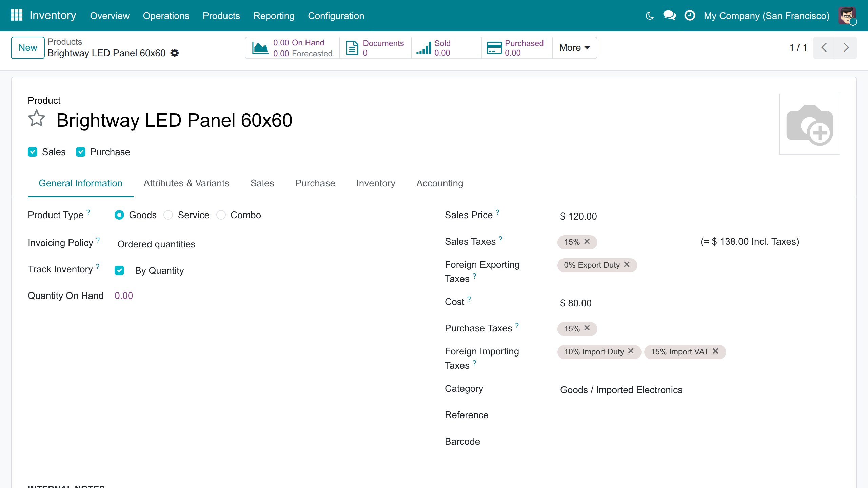Switch to the Attributes & Variants tab
This screenshot has width=868, height=488.
pyautogui.click(x=186, y=183)
